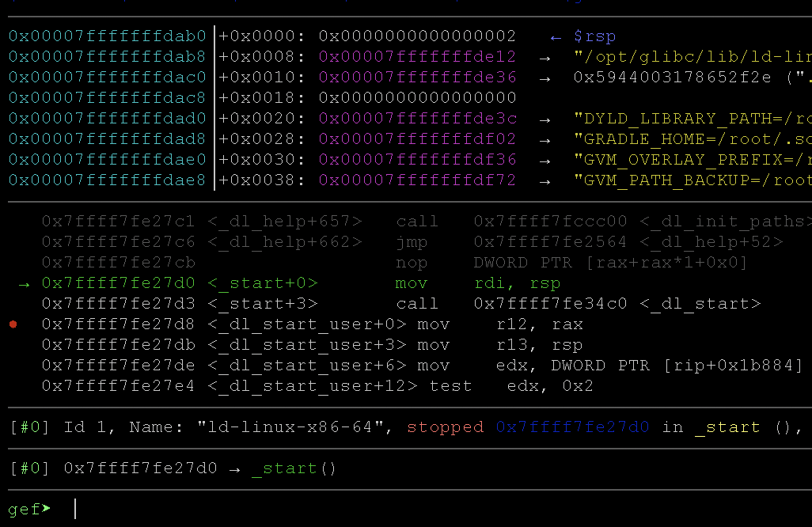Click the red stopped status text
The height and width of the screenshot is (527, 812).
pyautogui.click(x=445, y=427)
